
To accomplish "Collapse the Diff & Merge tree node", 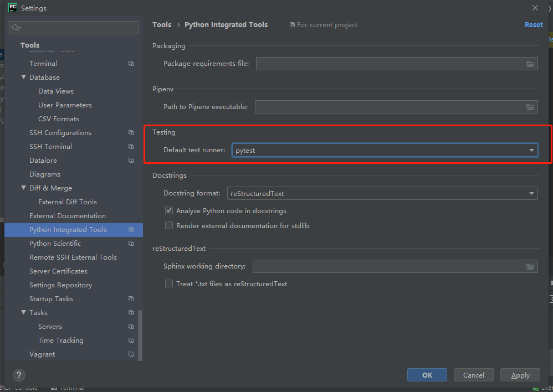I will [24, 188].
